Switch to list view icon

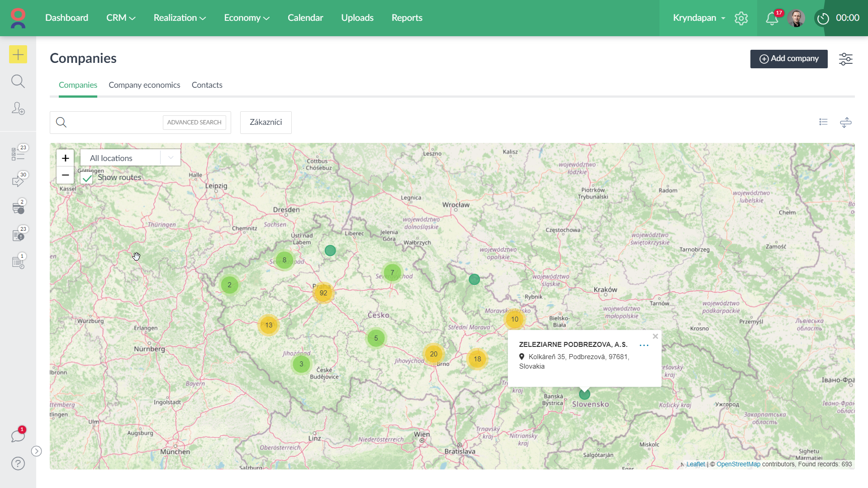click(x=823, y=122)
